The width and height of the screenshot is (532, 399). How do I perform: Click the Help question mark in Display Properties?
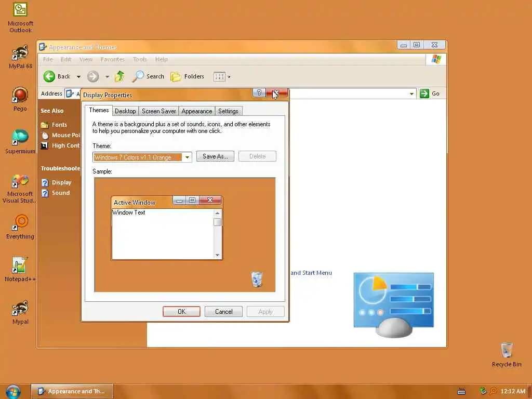point(259,92)
